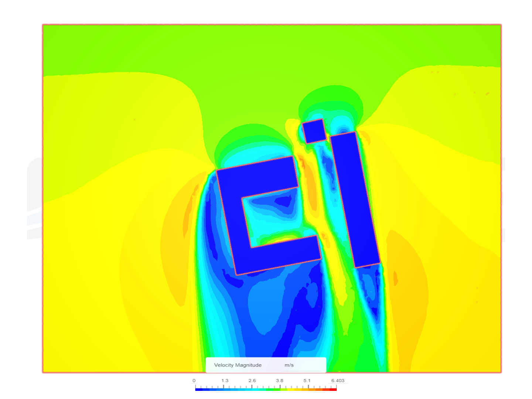Select the small square building shape
The height and width of the screenshot is (399, 532).
coord(314,131)
